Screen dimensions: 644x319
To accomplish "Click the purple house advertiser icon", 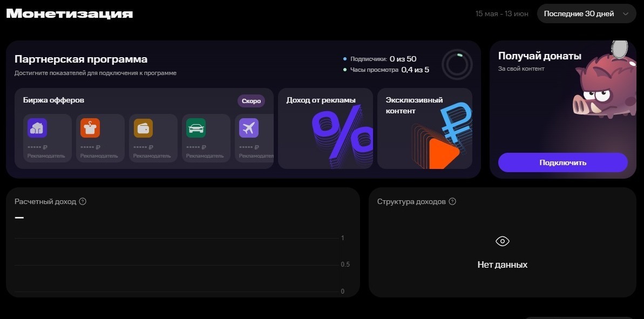I will [37, 128].
